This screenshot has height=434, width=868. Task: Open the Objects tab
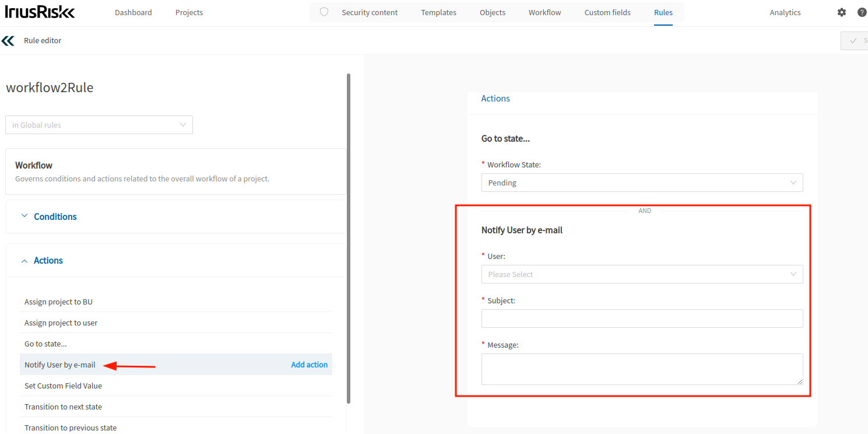point(493,12)
